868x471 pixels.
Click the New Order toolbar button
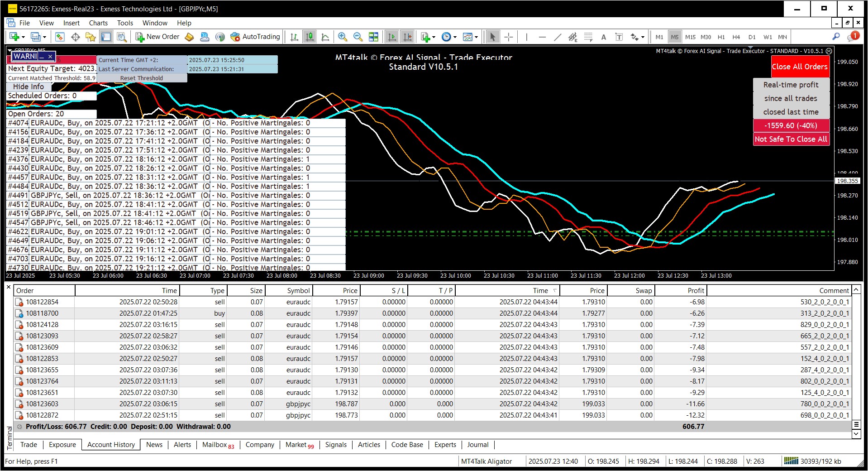click(157, 37)
